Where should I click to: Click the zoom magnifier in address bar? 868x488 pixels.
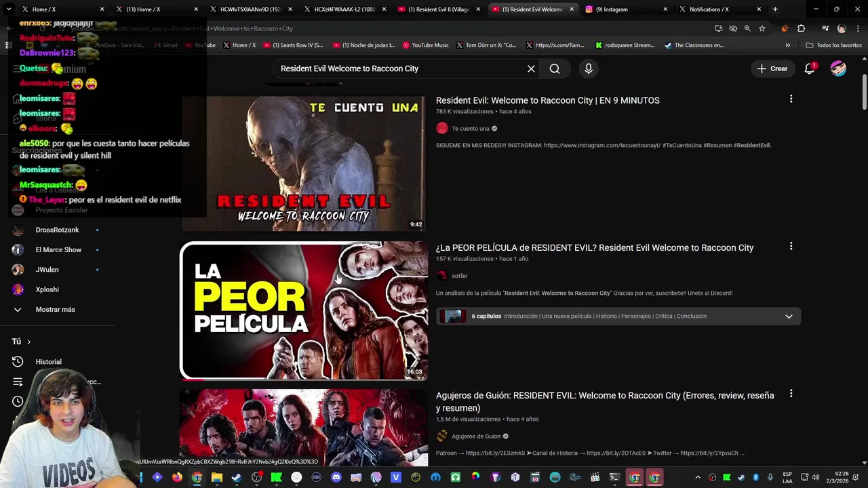click(x=747, y=28)
